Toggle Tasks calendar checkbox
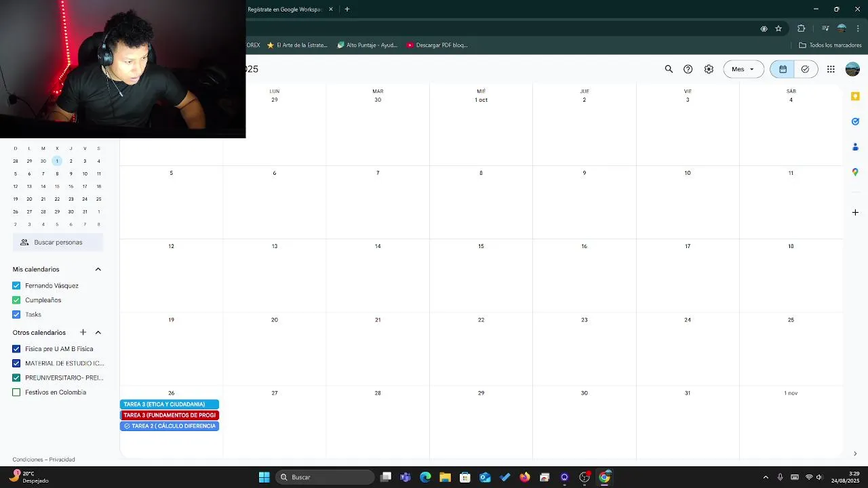The height and width of the screenshot is (488, 868). pyautogui.click(x=16, y=314)
